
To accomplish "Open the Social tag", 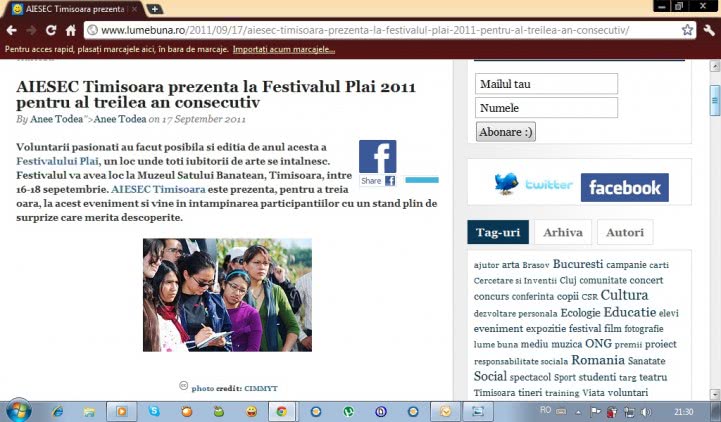I will pyautogui.click(x=490, y=376).
